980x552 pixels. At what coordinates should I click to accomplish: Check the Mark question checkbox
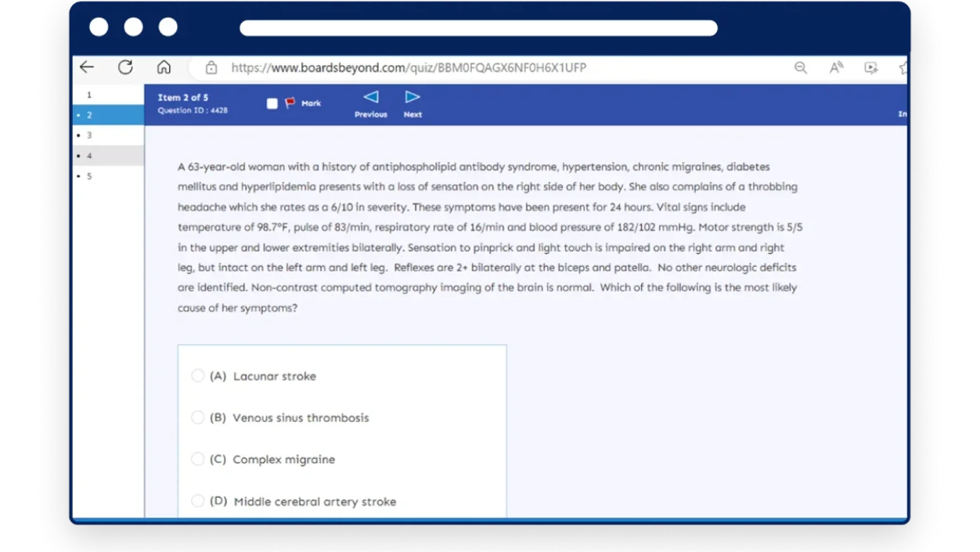point(272,103)
